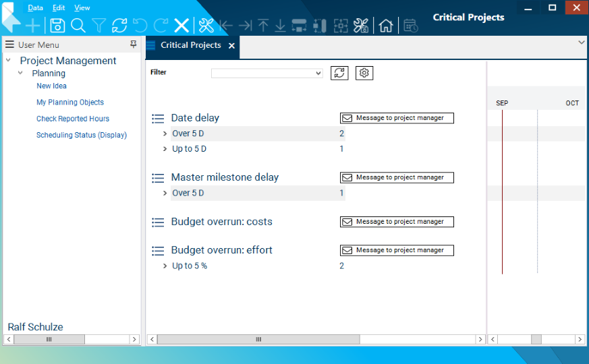589x364 pixels.
Task: Click the Search magnifier icon
Action: click(78, 26)
